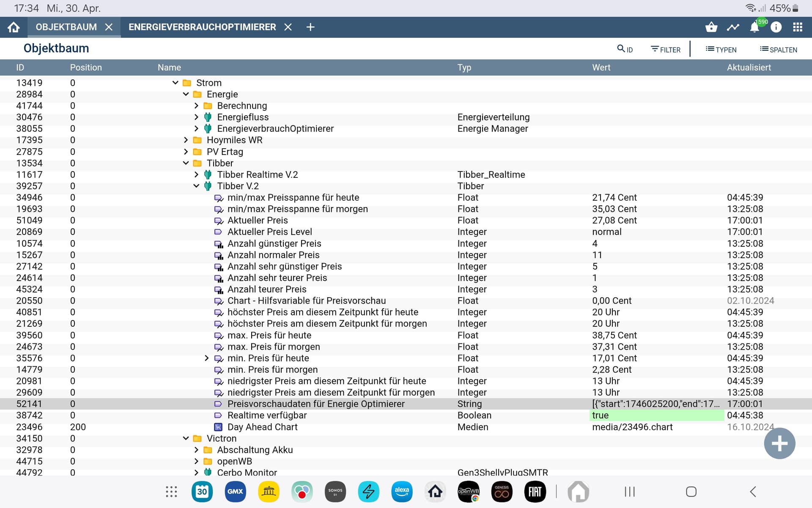Open notifications bell with 1590 badge
The height and width of the screenshot is (508, 812).
click(755, 27)
